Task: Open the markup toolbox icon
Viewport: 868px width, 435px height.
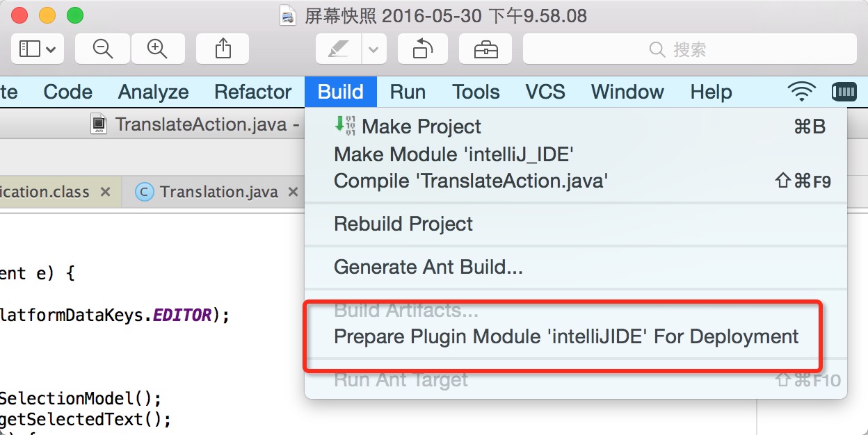Action: click(x=485, y=49)
